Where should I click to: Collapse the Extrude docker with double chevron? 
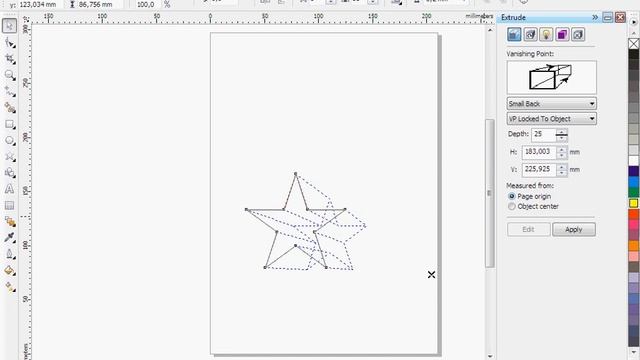coord(595,17)
